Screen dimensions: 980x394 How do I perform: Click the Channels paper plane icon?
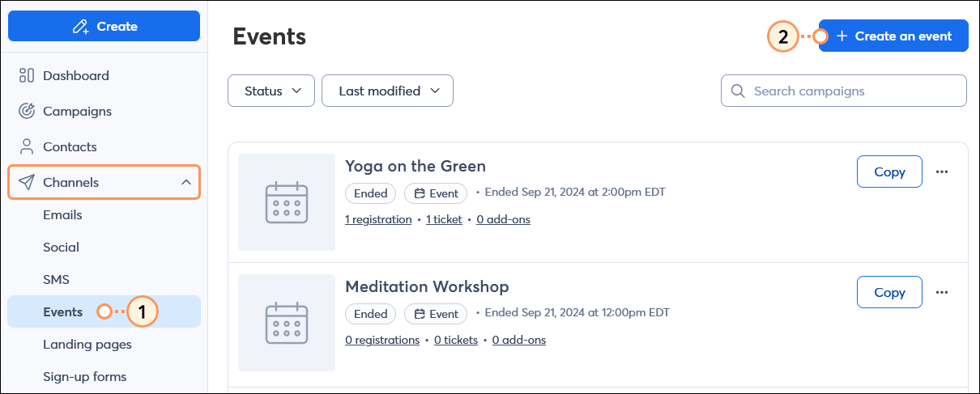coord(27,183)
